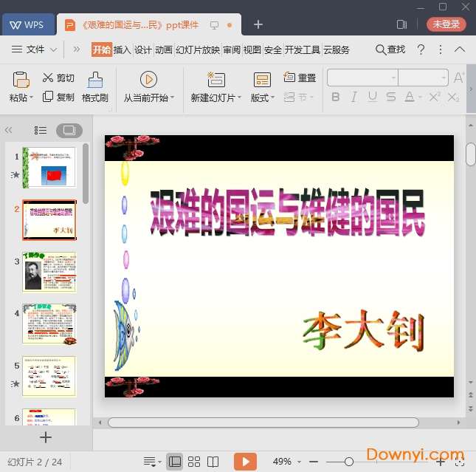
Task: Open the File menu dropdown arrow
Action: [x=53, y=49]
